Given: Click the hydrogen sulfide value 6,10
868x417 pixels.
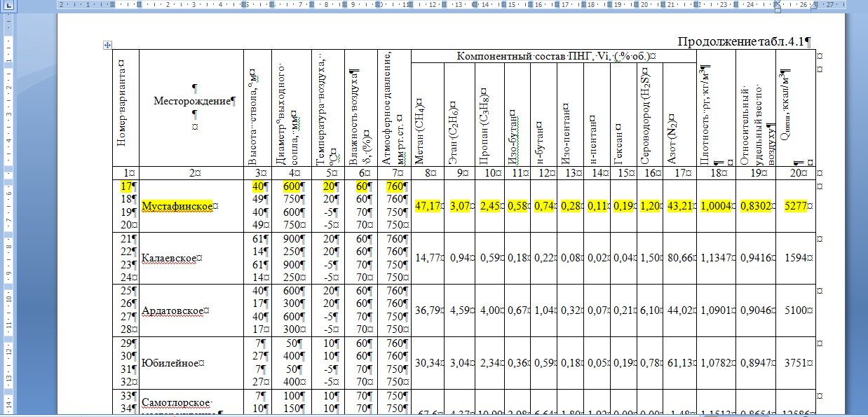Looking at the screenshot, I should [x=649, y=310].
